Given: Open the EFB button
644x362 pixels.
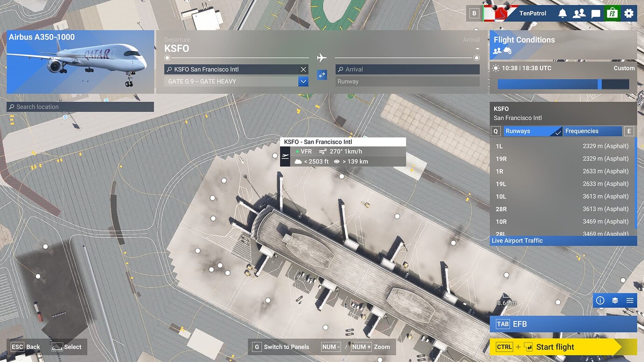Looking at the screenshot, I should 563,324.
